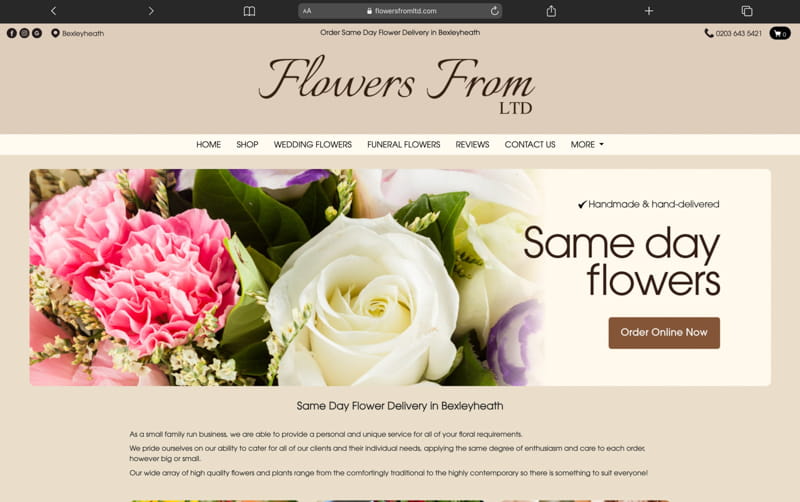Screen dimensions: 800x502
Task: Show all tabs overview icon
Action: (746, 11)
